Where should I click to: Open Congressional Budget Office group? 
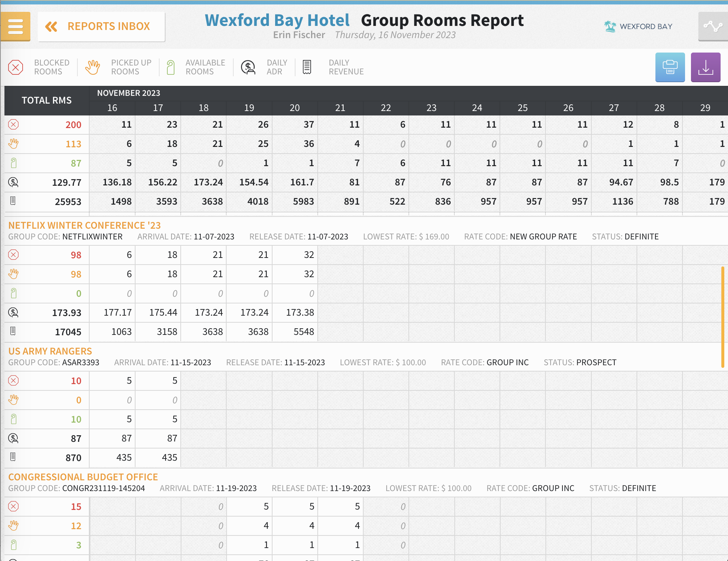pos(83,477)
